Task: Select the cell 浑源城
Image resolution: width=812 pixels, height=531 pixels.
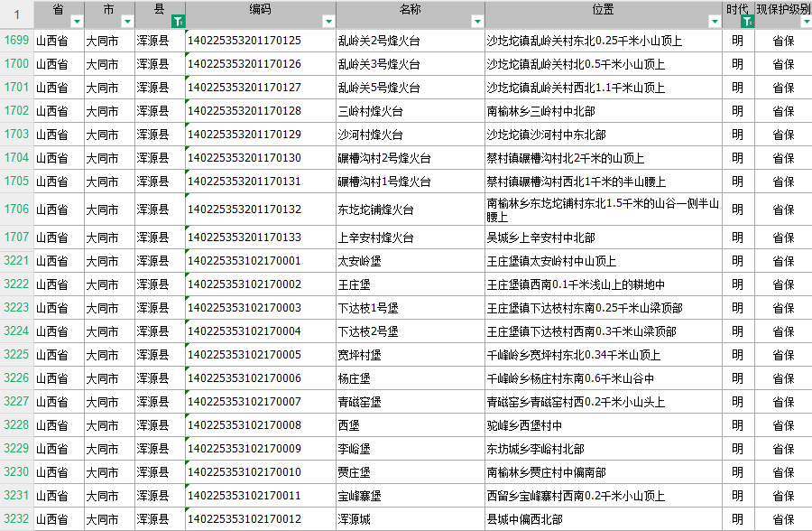Action: pyautogui.click(x=411, y=519)
